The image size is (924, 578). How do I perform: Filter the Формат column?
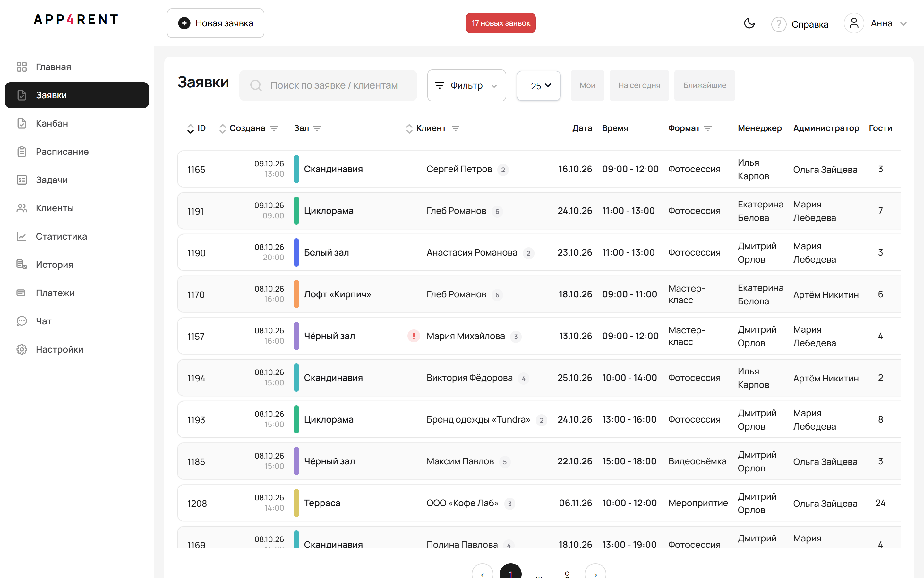point(707,128)
